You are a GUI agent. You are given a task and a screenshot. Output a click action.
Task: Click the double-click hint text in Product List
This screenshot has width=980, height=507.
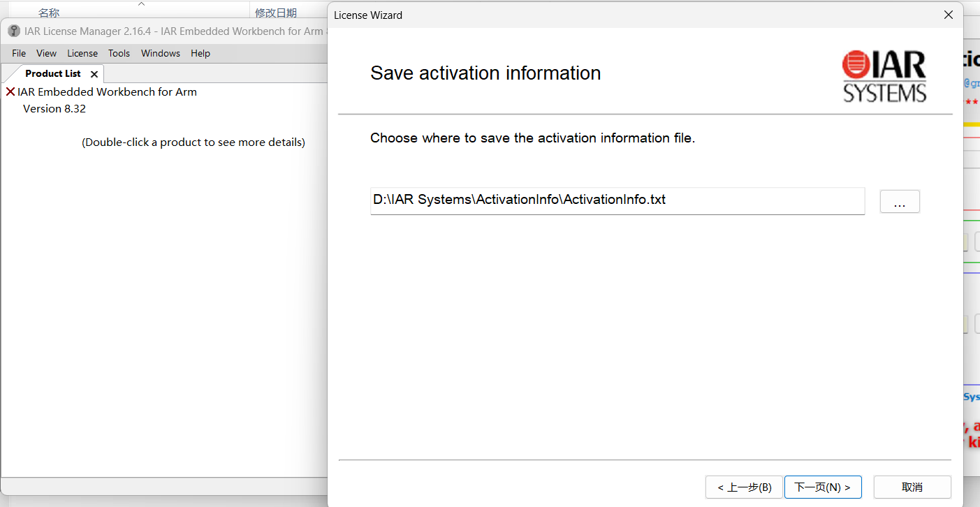[193, 142]
